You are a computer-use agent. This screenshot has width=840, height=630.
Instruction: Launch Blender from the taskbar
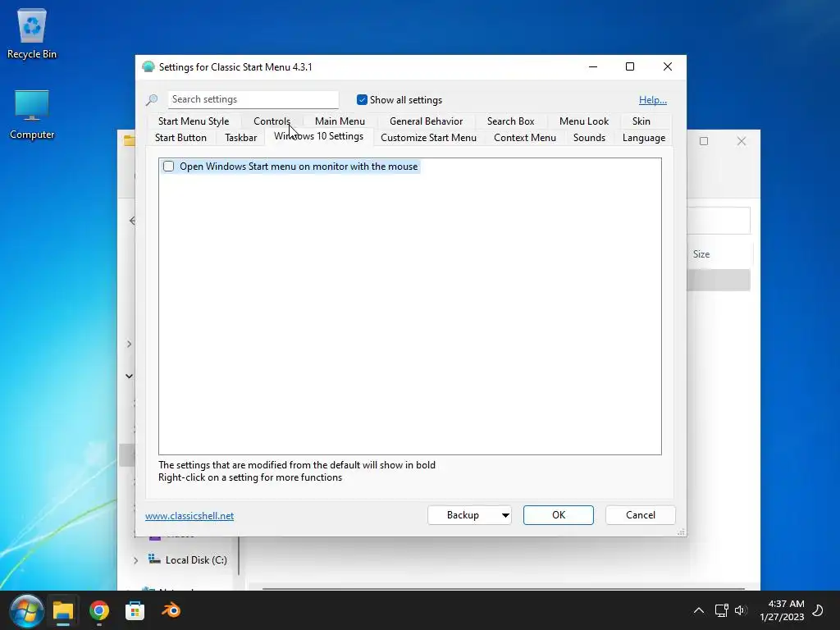pyautogui.click(x=171, y=610)
